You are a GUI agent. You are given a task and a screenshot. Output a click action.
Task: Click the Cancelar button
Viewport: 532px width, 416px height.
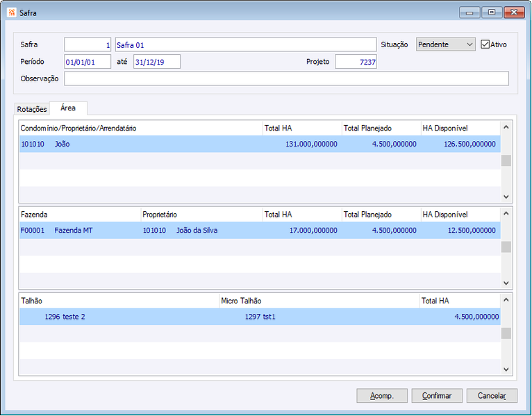[492, 396]
